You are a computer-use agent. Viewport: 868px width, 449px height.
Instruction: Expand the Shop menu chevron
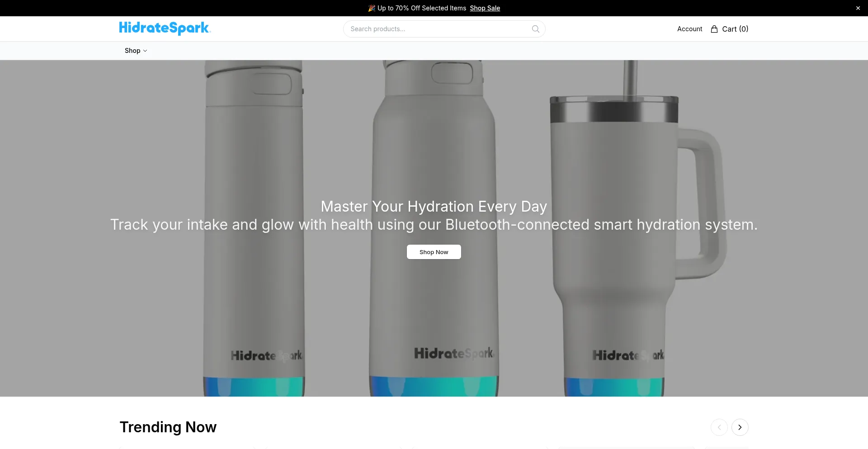(x=145, y=51)
